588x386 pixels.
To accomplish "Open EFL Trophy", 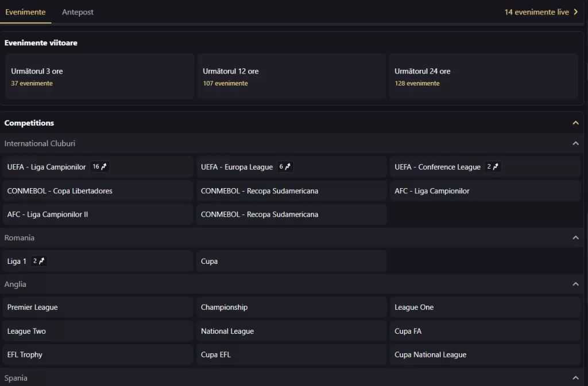I will 98,355.
